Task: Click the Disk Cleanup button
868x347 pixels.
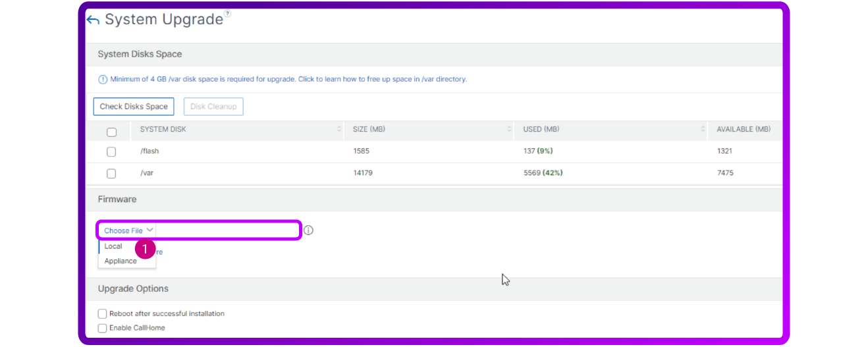Action: tap(213, 107)
